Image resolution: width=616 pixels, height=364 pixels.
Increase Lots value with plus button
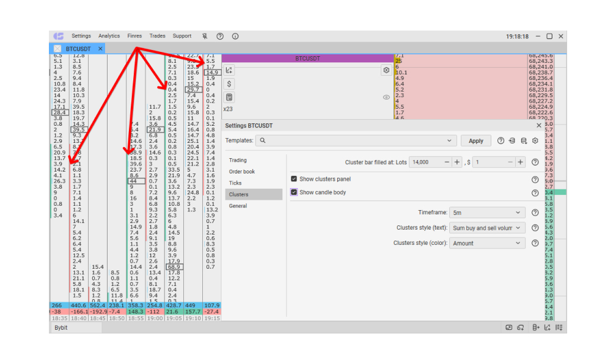(457, 162)
